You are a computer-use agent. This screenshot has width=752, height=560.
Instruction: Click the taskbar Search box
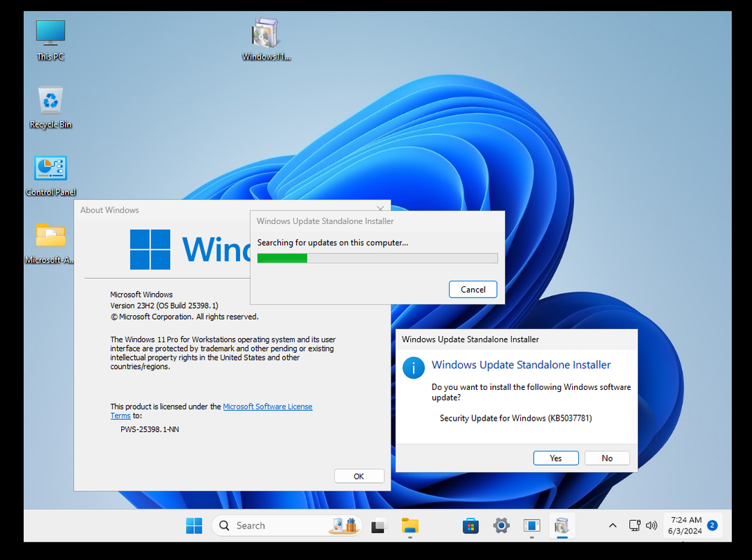click(287, 526)
